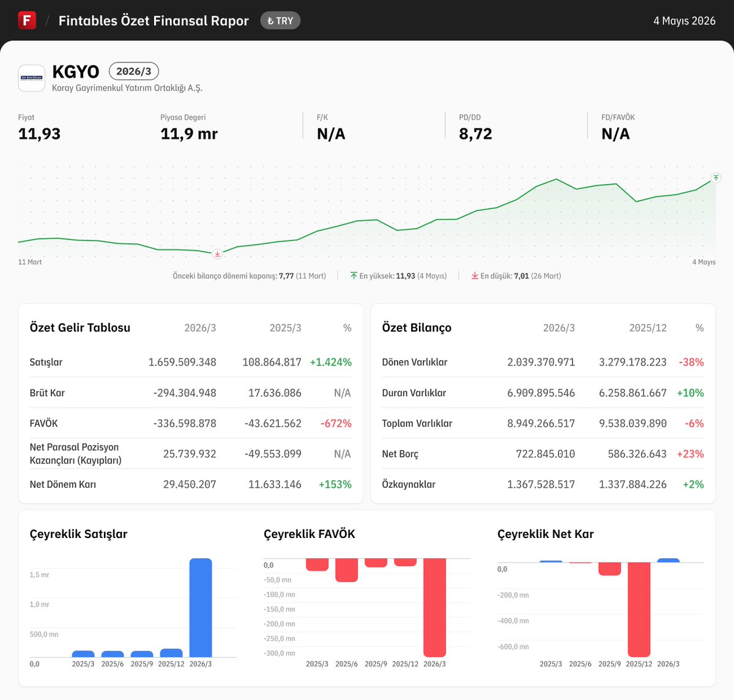Click the Piyasa Degeri value 11,9 mr
The width and height of the screenshot is (734, 700).
pos(189,134)
